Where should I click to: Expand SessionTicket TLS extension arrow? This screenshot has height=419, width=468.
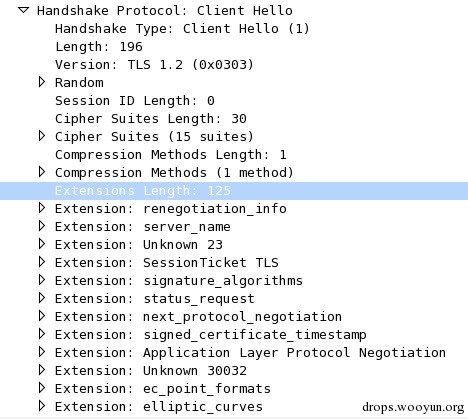tap(42, 262)
